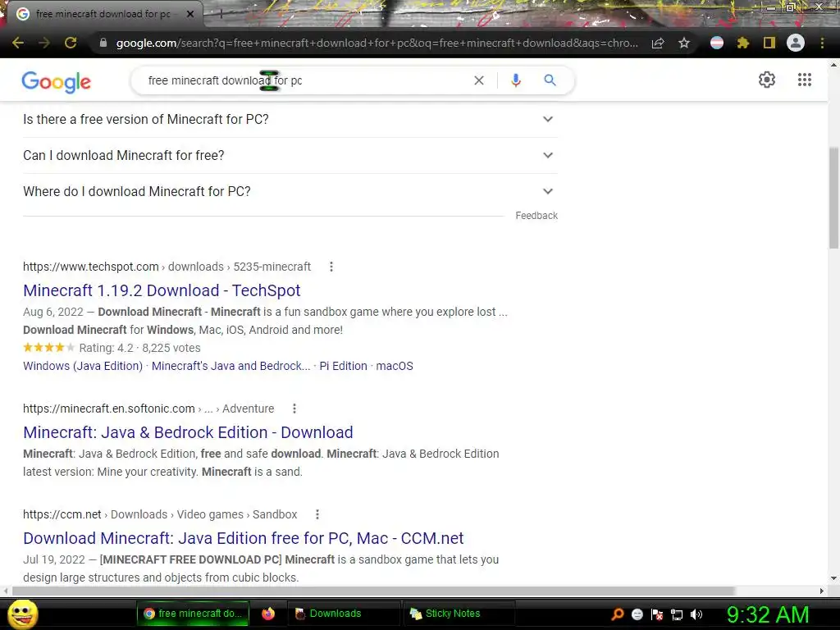The height and width of the screenshot is (630, 840).
Task: Open options dots for the CCM.net result
Action: point(317,514)
